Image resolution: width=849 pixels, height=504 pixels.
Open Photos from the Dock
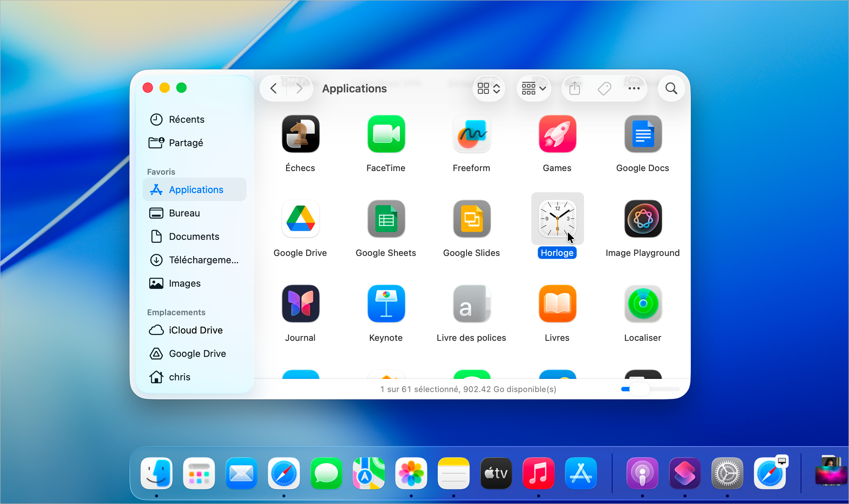point(411,473)
